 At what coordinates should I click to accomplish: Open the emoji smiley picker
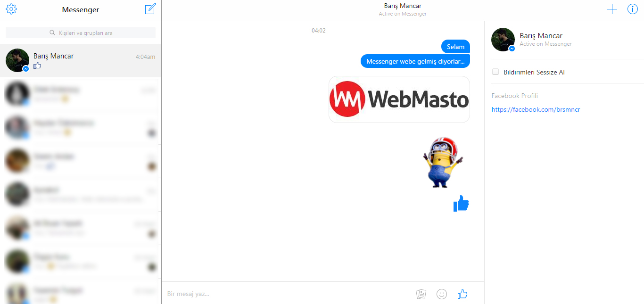[442, 294]
